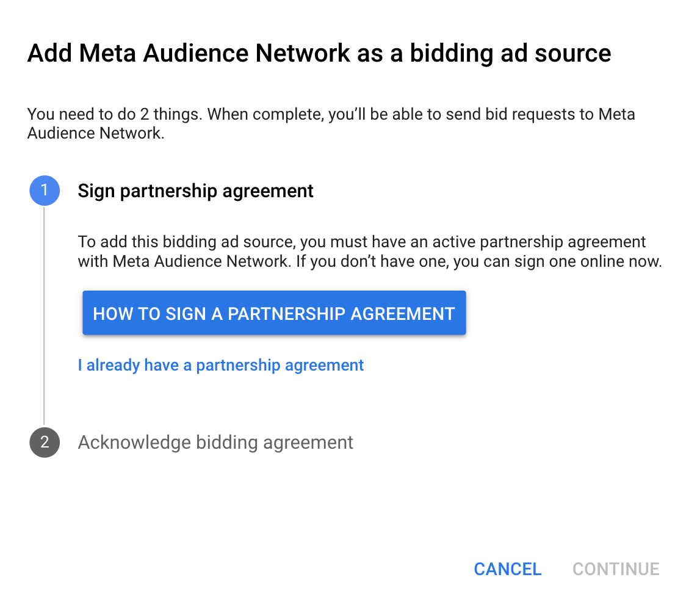Viewport: 700px width, 616px height.
Task: Click the gray step 2 circle icon
Action: coord(45,442)
